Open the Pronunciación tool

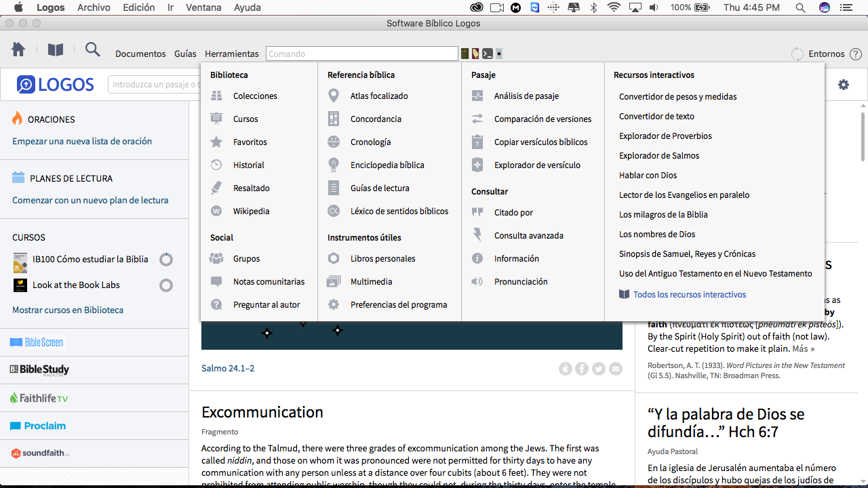pyautogui.click(x=521, y=282)
